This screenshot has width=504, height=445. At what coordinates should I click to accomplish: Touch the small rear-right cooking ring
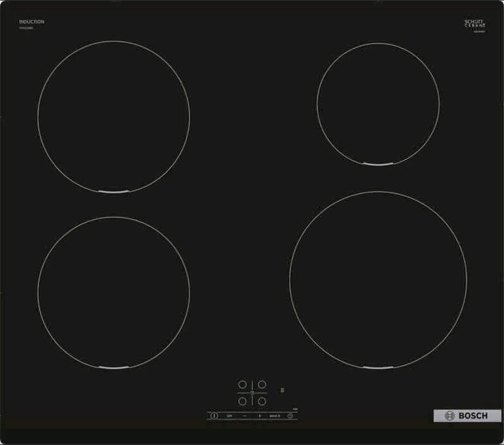(378, 104)
